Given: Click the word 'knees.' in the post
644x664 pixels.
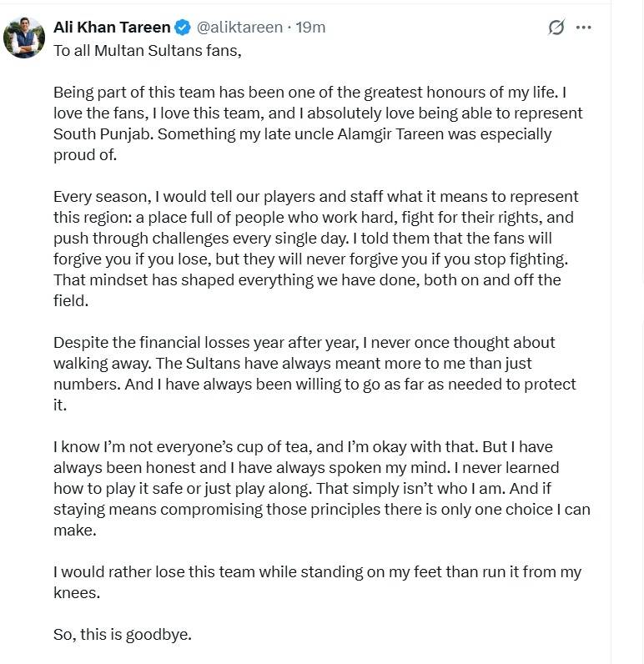Looking at the screenshot, I should point(77,592).
